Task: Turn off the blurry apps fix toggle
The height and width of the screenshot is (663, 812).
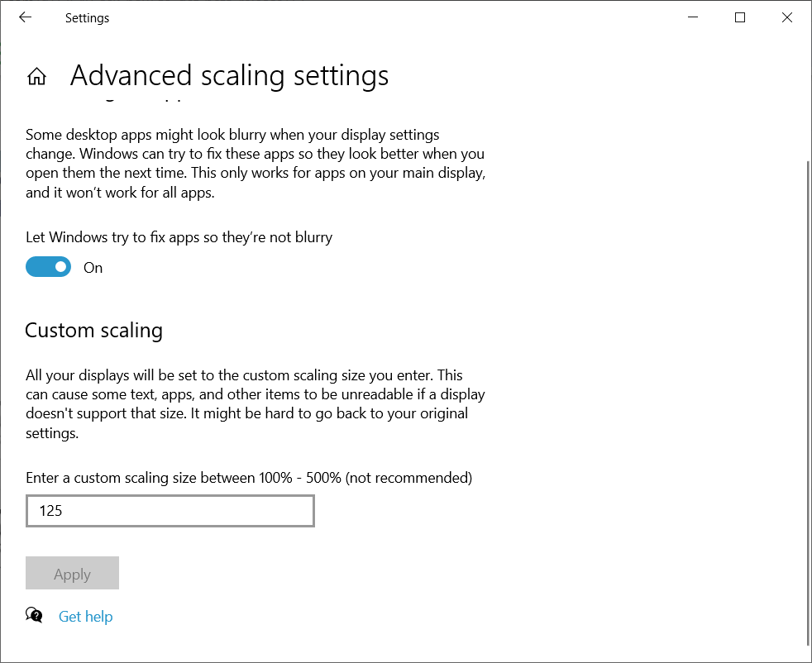Action: (x=49, y=267)
